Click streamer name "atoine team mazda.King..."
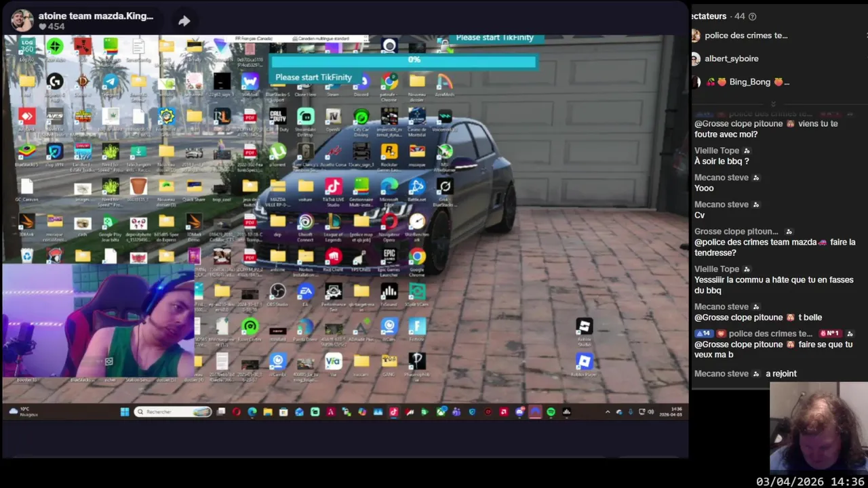 tap(96, 16)
